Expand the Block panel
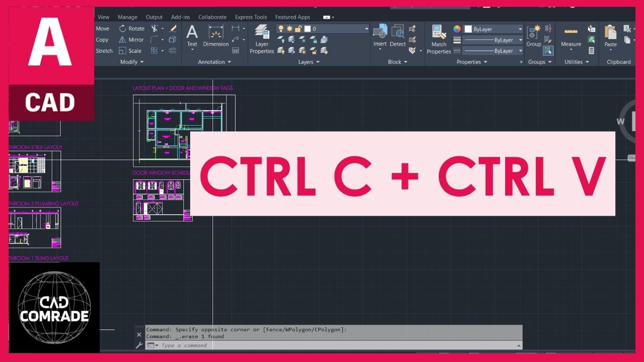Viewport: 644px width, 362px height. (x=397, y=62)
